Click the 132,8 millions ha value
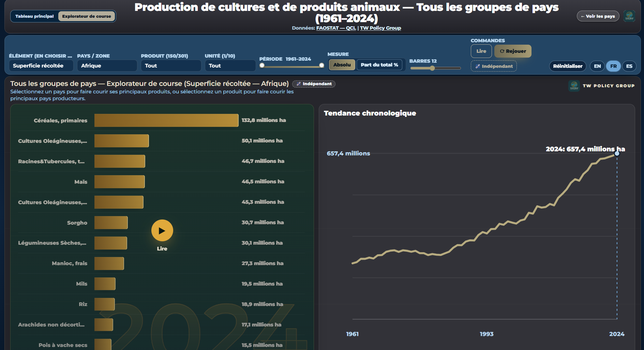 pos(264,120)
